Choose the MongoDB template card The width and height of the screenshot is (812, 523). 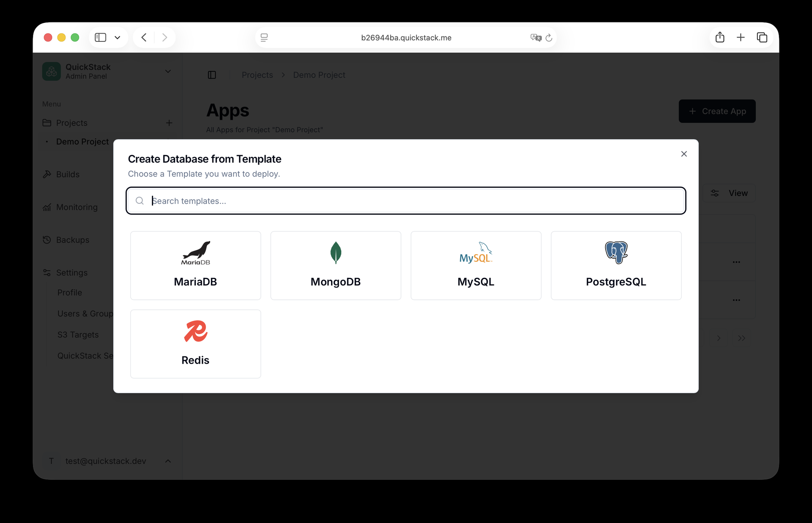(336, 266)
